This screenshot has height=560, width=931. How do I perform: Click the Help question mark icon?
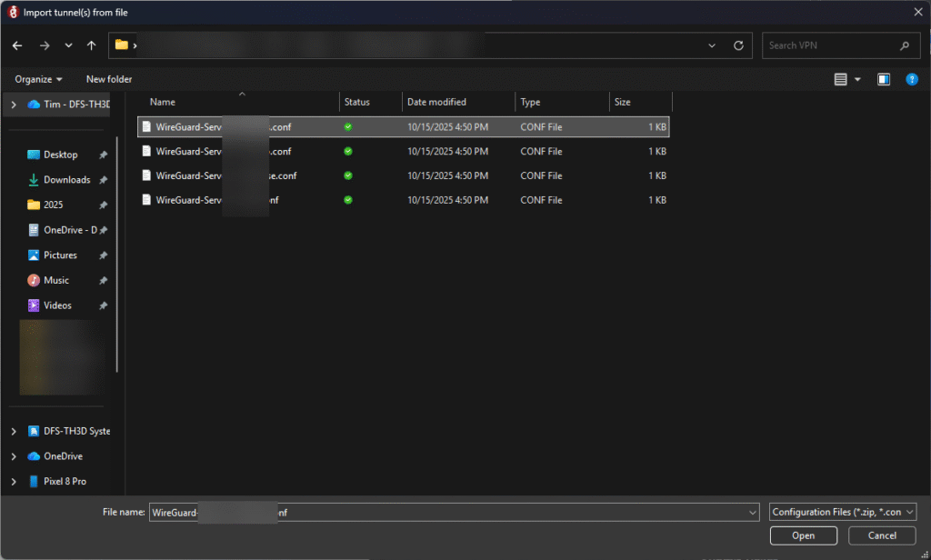point(912,80)
